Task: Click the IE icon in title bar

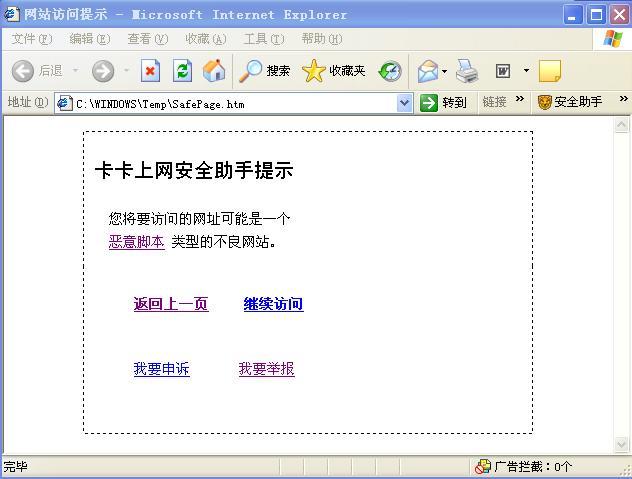Action: click(x=11, y=15)
